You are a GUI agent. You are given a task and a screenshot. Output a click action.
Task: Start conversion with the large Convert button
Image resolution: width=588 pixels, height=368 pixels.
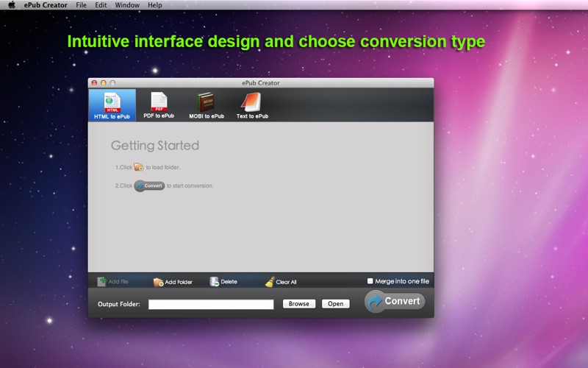pyautogui.click(x=395, y=301)
